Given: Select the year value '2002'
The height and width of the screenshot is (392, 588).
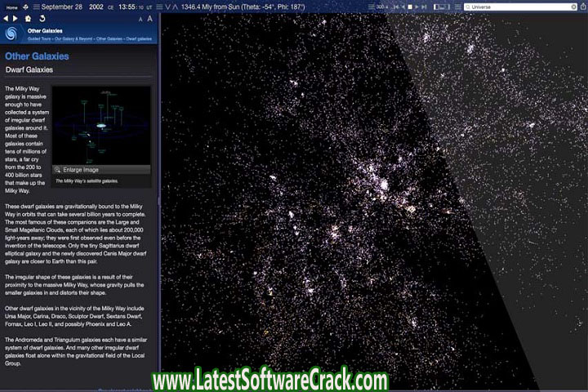Looking at the screenshot, I should (x=96, y=7).
